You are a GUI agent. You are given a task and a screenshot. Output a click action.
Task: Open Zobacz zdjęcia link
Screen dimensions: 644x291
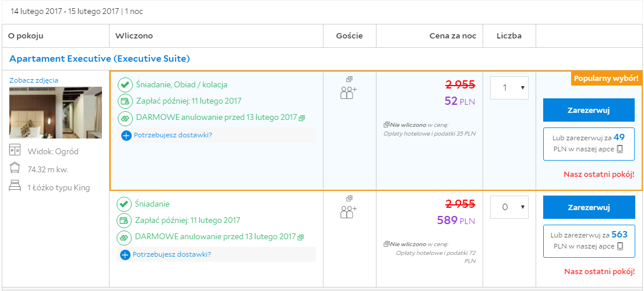click(x=34, y=80)
